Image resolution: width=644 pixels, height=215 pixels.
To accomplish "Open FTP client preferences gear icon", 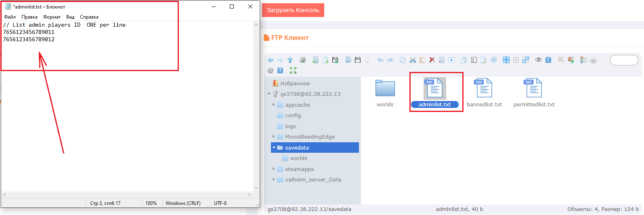I will [271, 70].
